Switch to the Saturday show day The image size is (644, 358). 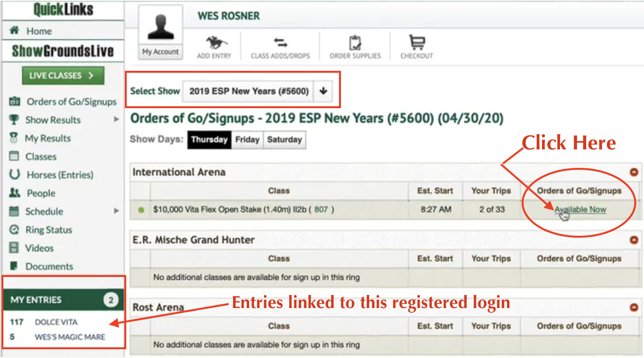point(285,140)
